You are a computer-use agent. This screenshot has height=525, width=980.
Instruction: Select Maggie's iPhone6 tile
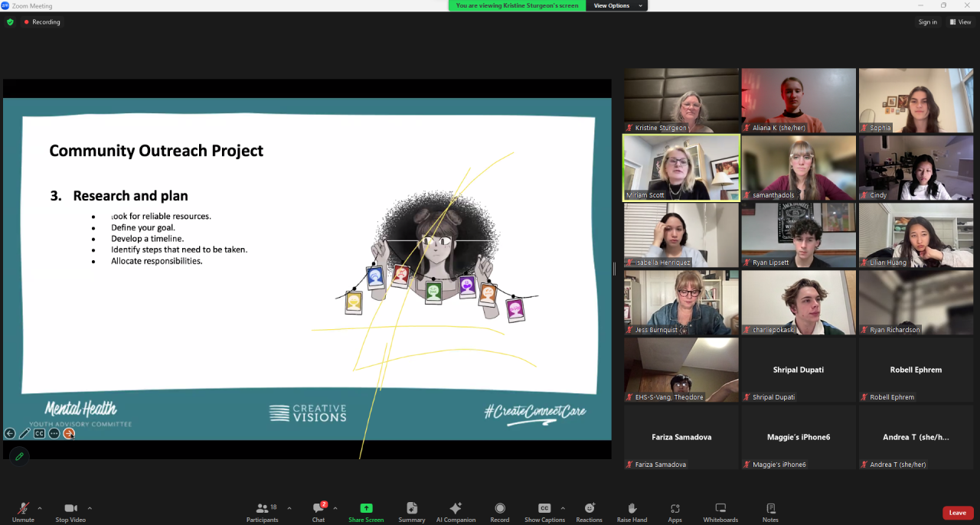click(799, 437)
